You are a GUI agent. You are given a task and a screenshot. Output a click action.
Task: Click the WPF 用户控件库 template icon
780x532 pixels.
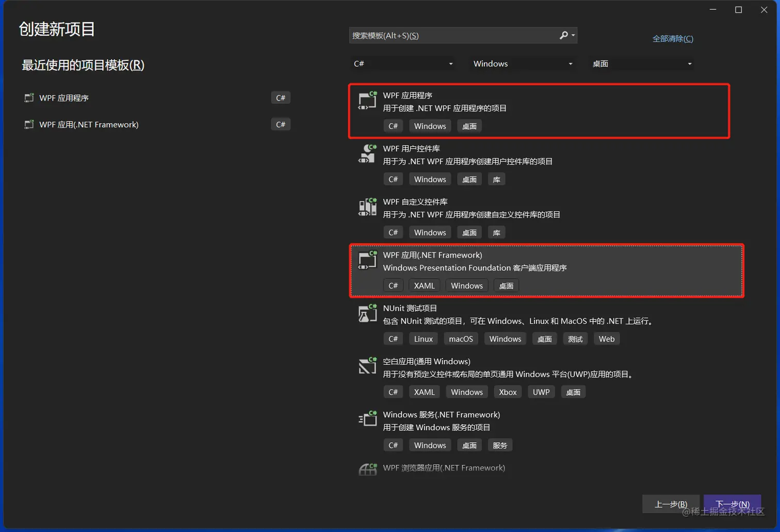[x=367, y=154]
